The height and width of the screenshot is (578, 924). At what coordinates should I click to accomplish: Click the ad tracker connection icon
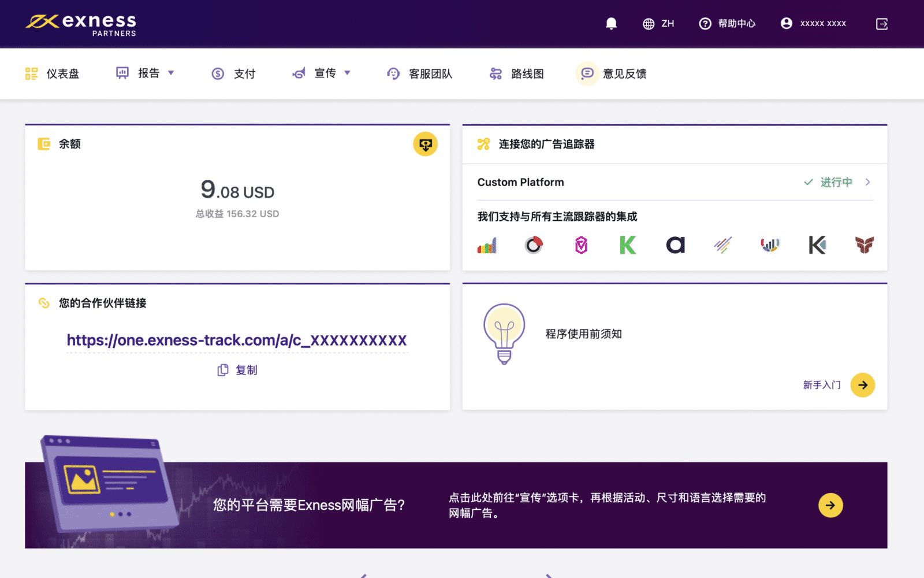pyautogui.click(x=484, y=144)
